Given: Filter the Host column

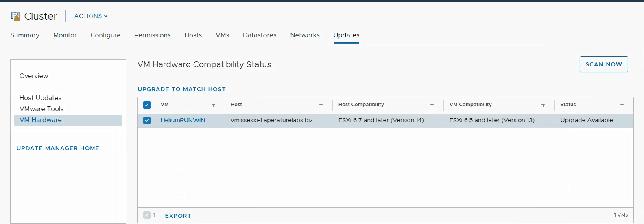Looking at the screenshot, I should (321, 105).
